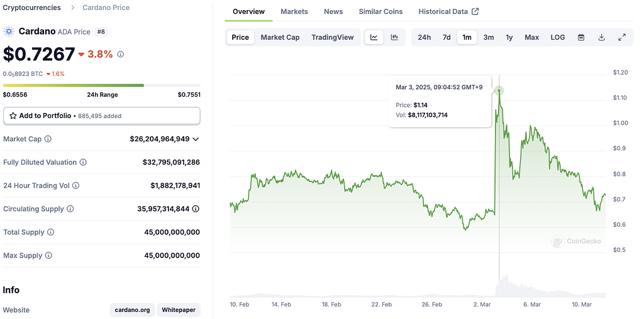Click info icon next to Max Supply
The width and height of the screenshot is (644, 319).
[48, 256]
